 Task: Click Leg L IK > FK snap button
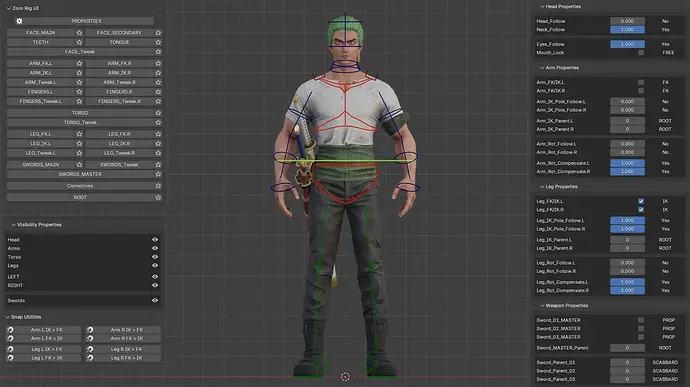pyautogui.click(x=47, y=349)
